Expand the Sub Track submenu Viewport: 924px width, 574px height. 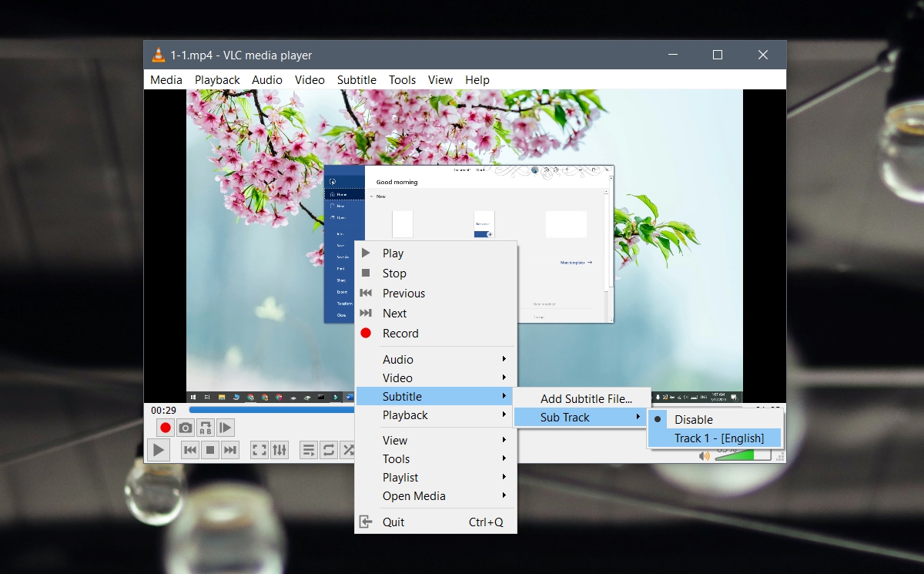(x=566, y=417)
